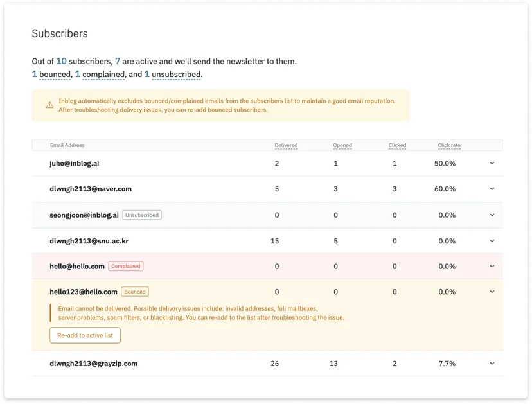Image resolution: width=532 pixels, height=404 pixels.
Task: Click the 'bounced' underlined link in summary
Action: tap(55, 75)
